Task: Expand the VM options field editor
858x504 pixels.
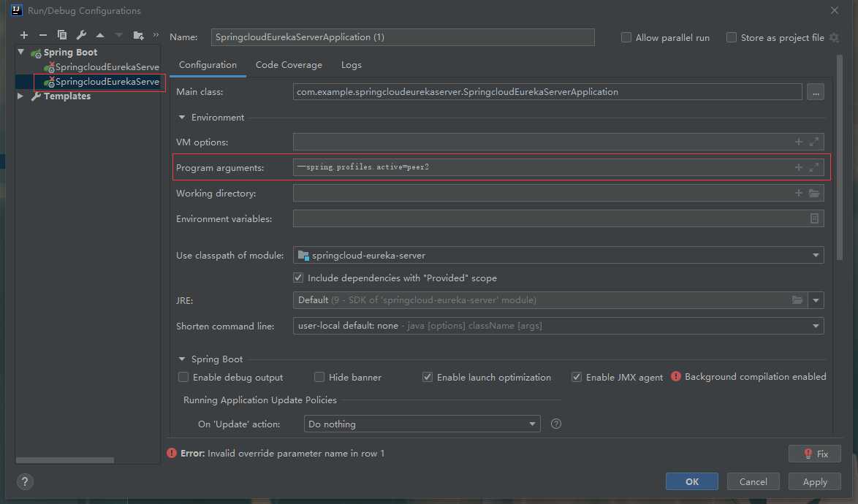Action: pyautogui.click(x=814, y=142)
